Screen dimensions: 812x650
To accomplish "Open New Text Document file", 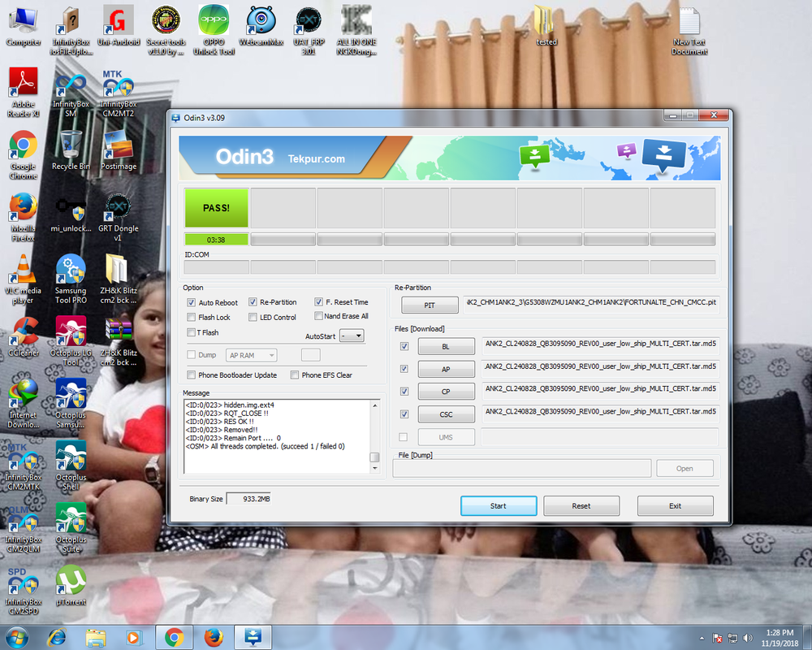I will tap(689, 31).
